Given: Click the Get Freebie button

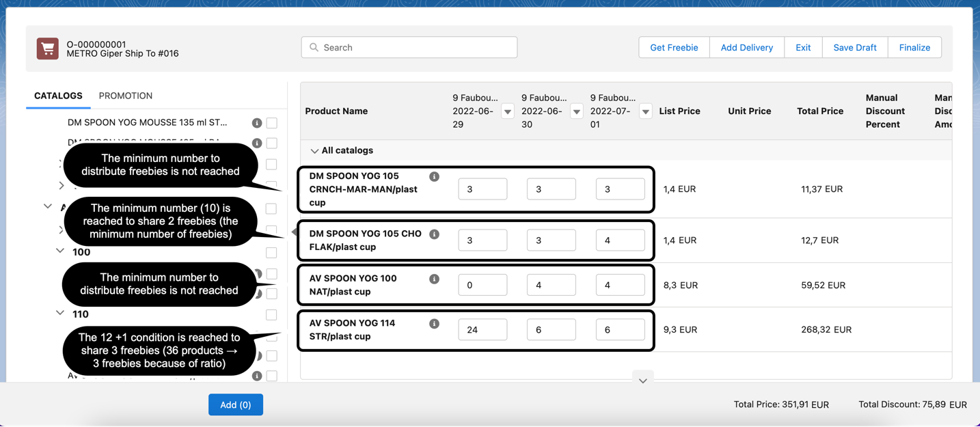Looking at the screenshot, I should [673, 48].
